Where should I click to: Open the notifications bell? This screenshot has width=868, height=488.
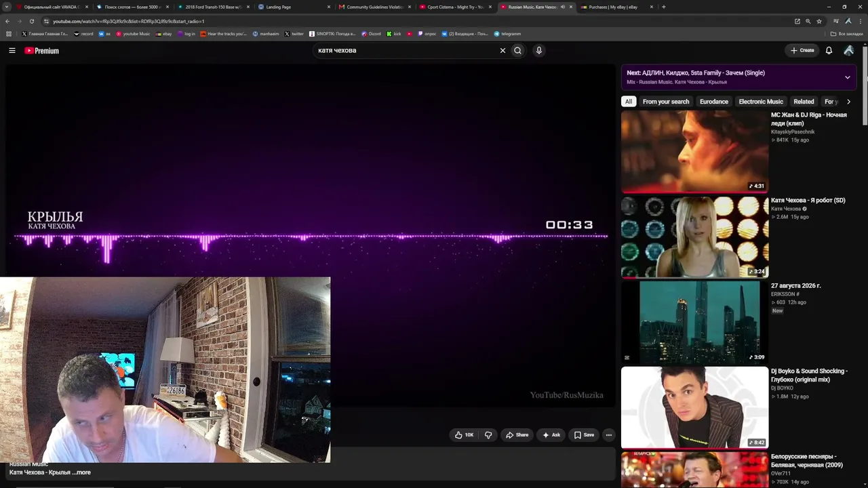click(829, 50)
